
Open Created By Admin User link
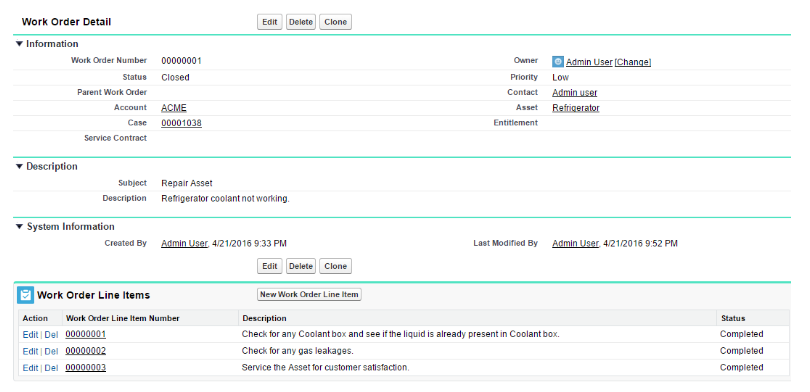pos(184,243)
